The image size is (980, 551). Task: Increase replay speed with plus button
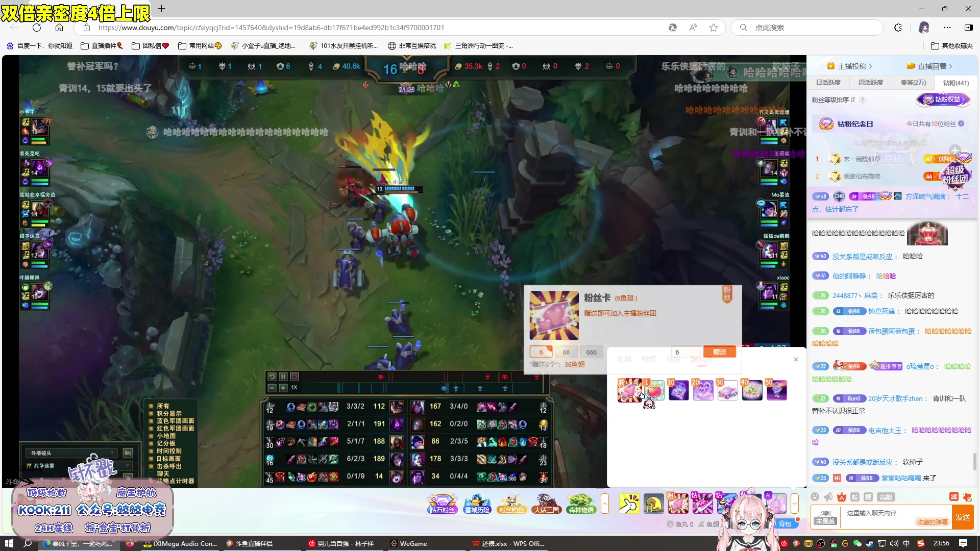pos(283,388)
